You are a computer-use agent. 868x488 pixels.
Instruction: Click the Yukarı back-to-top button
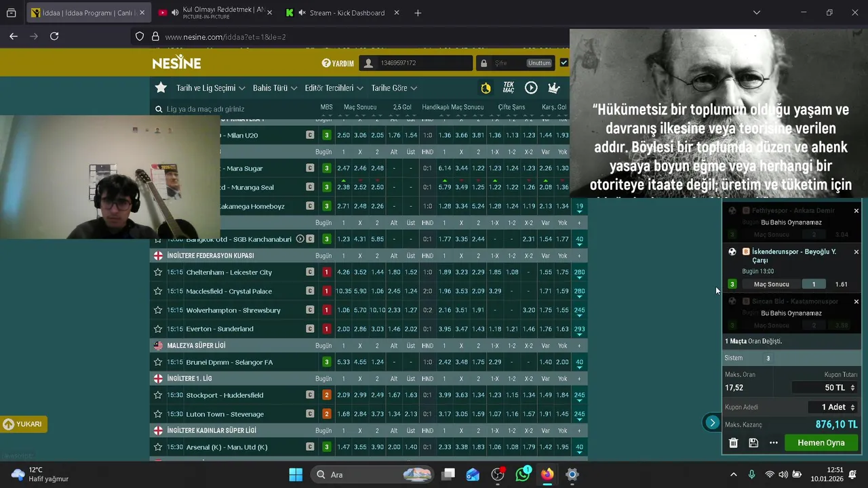23,424
